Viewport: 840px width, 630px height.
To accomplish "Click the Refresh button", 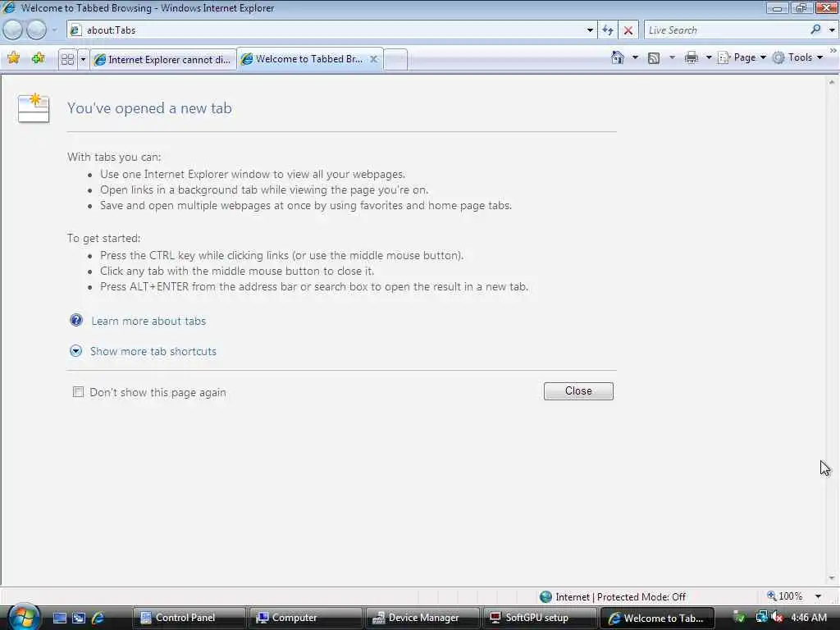I will (x=608, y=30).
